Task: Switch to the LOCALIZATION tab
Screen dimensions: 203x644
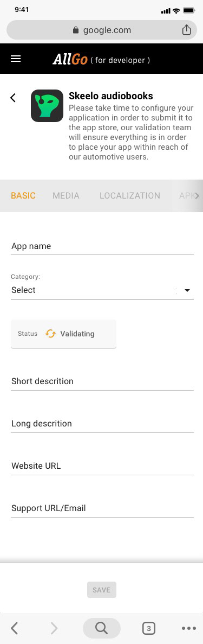Action: (x=130, y=196)
